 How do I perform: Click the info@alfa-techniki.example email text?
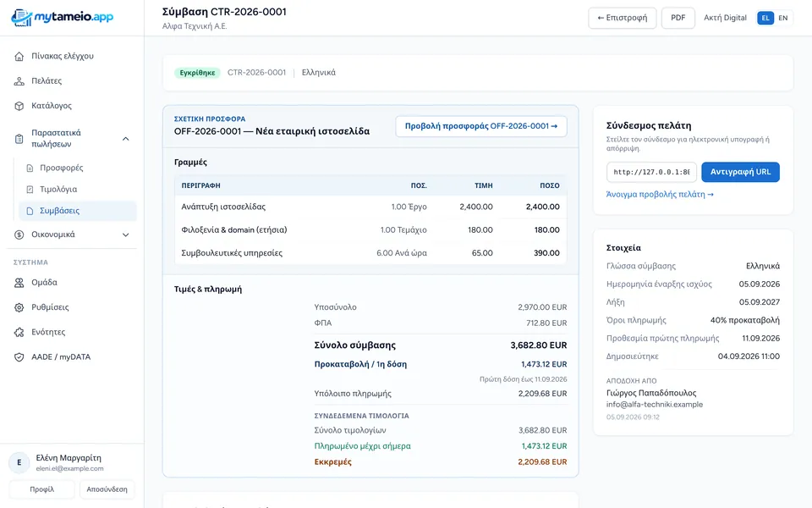[x=655, y=405]
